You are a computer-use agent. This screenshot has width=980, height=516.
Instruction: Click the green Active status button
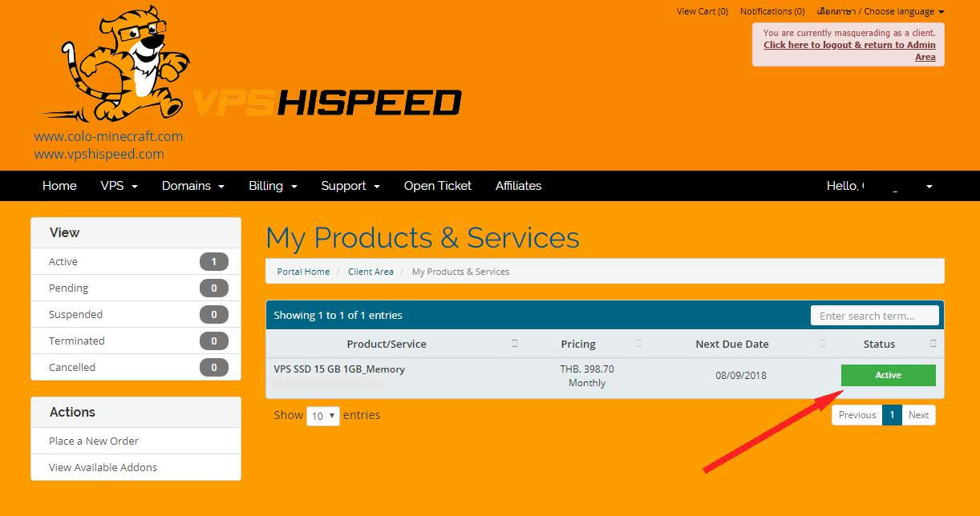888,375
